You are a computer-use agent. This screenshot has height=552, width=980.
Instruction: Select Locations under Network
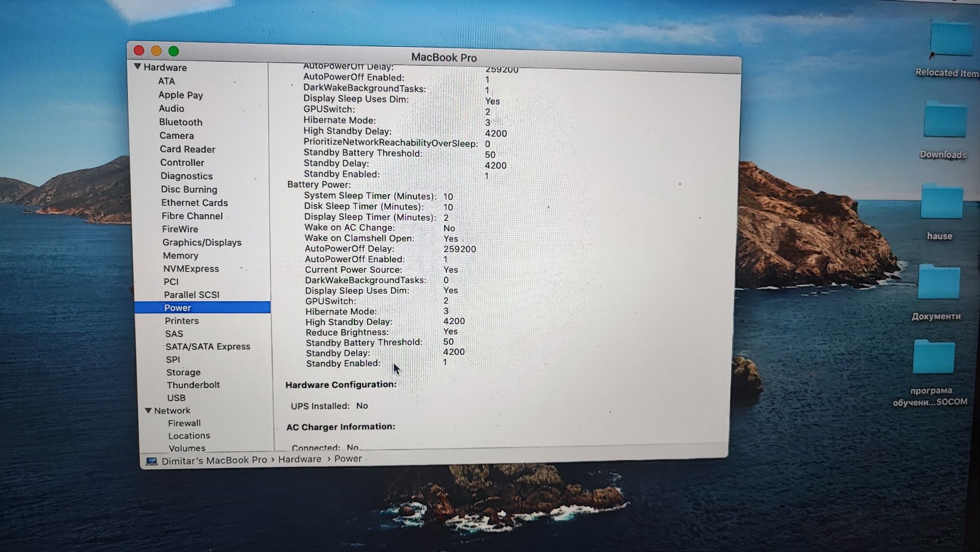(x=189, y=435)
